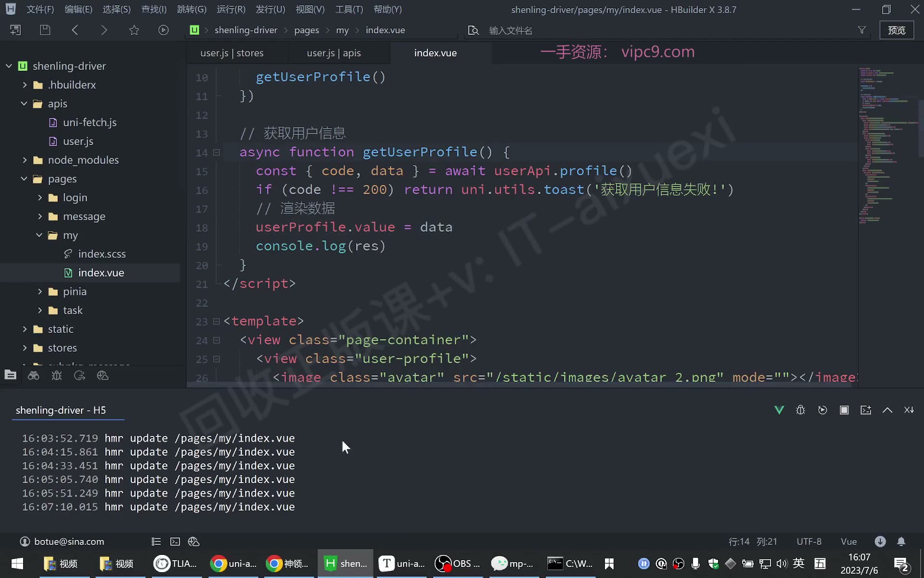This screenshot has height=578, width=924.
Task: Collapse the apis folder
Action: (24, 104)
